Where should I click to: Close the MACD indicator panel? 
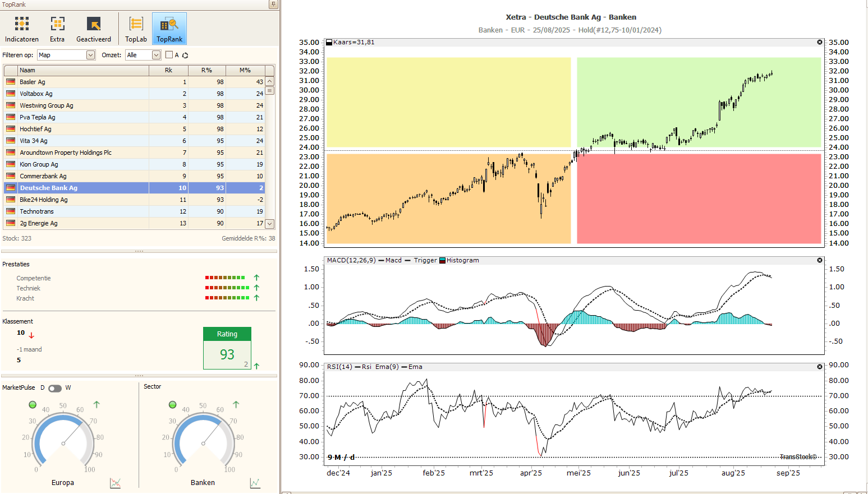pos(820,260)
